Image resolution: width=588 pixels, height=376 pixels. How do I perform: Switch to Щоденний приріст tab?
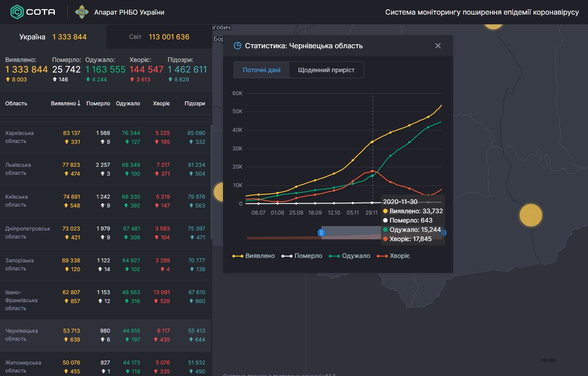pos(326,70)
